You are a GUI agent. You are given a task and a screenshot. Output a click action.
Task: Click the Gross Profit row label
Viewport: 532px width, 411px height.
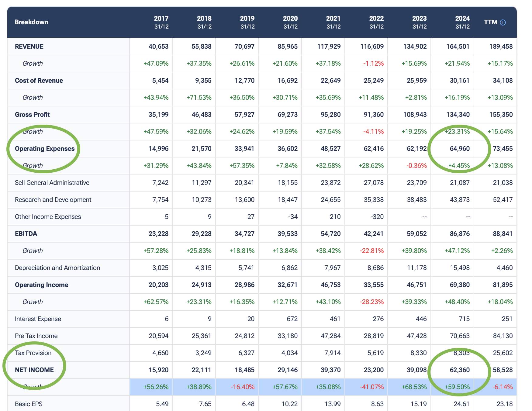(32, 115)
